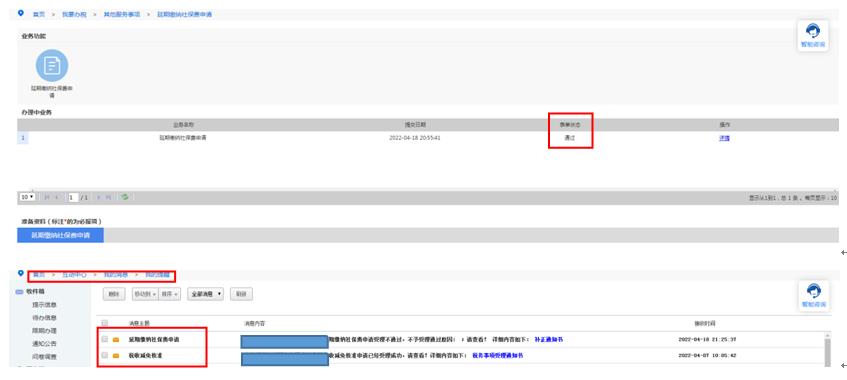Open 待办信息 in the left inbox menu
The width and height of the screenshot is (847, 380).
(44, 318)
